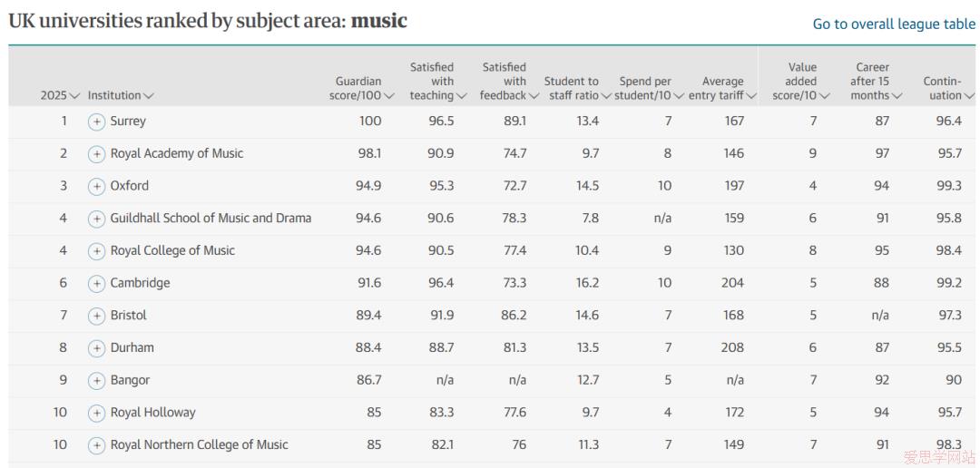Click the Royal Holloway institution name
The height and width of the screenshot is (468, 980).
153,413
